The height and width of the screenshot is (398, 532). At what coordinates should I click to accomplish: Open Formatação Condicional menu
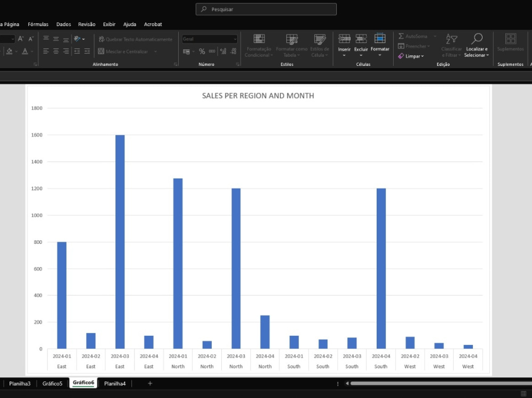pyautogui.click(x=259, y=45)
